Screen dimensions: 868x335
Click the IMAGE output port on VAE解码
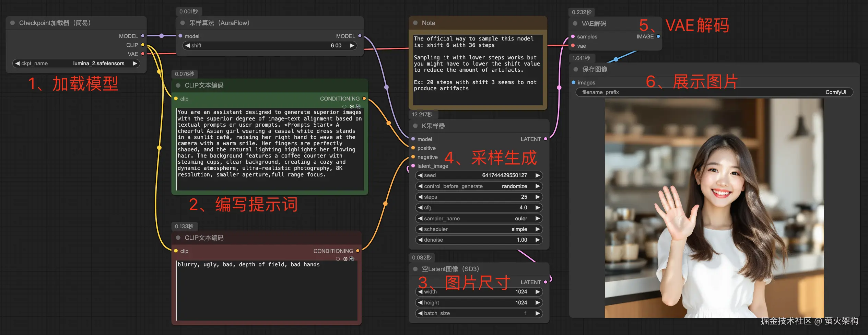tap(658, 36)
